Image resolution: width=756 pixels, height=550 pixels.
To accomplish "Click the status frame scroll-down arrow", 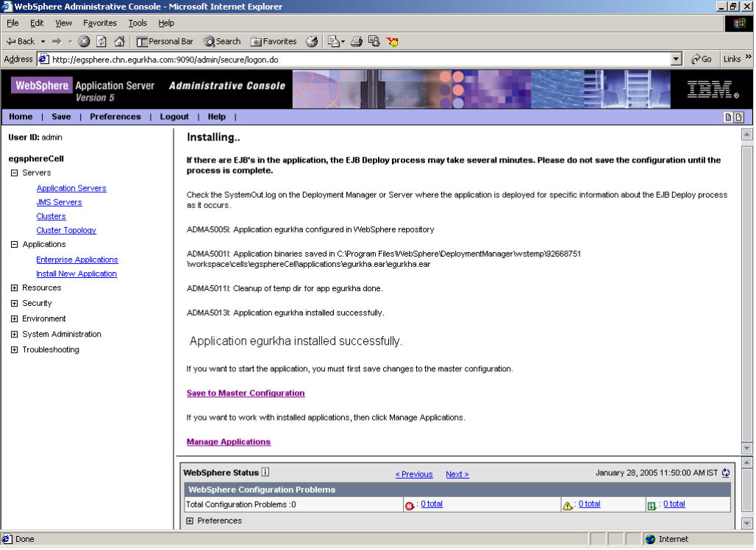I will point(747,524).
